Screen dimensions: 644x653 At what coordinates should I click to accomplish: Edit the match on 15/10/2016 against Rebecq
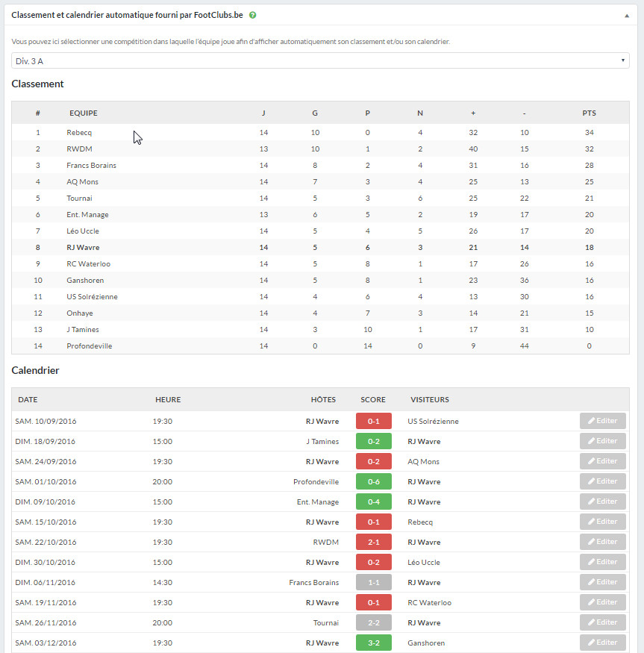[602, 522]
